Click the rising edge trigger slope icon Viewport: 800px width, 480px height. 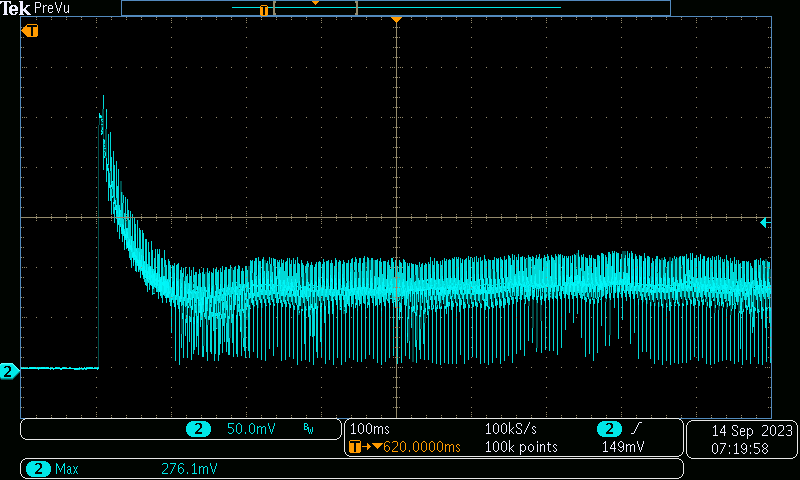coord(634,429)
